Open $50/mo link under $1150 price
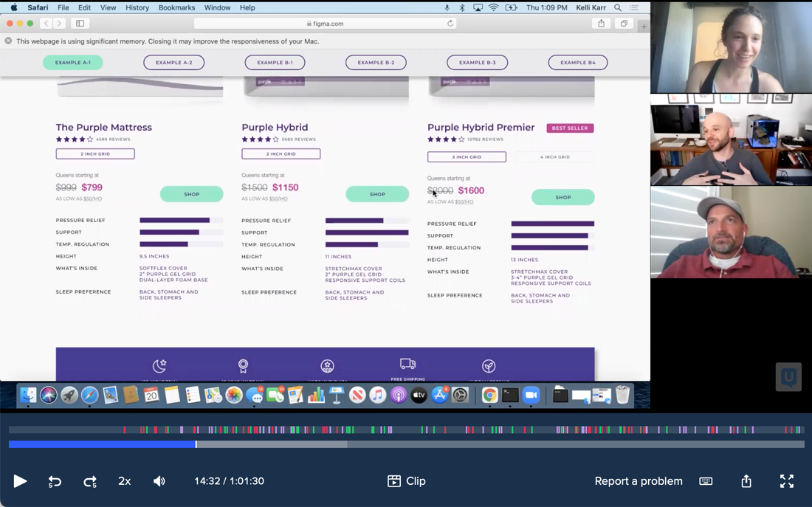Viewport: 812px width, 507px height. pos(278,199)
